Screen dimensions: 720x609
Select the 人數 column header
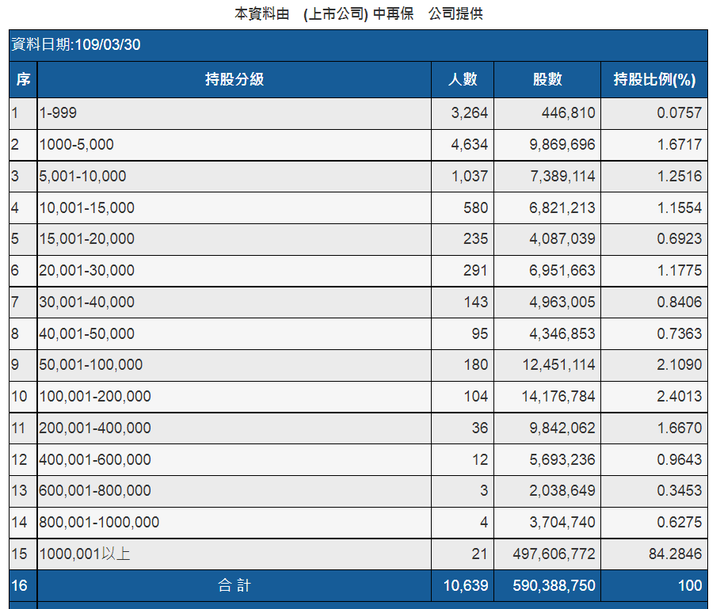tap(462, 79)
